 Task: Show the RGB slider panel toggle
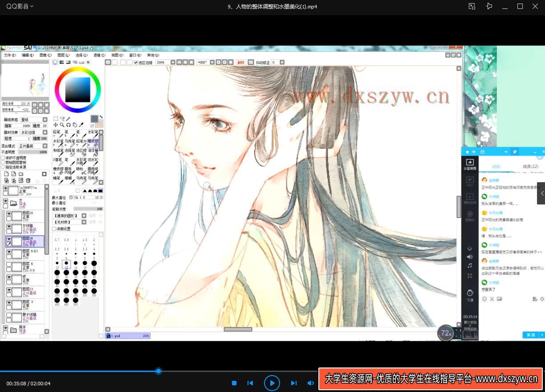point(61,62)
